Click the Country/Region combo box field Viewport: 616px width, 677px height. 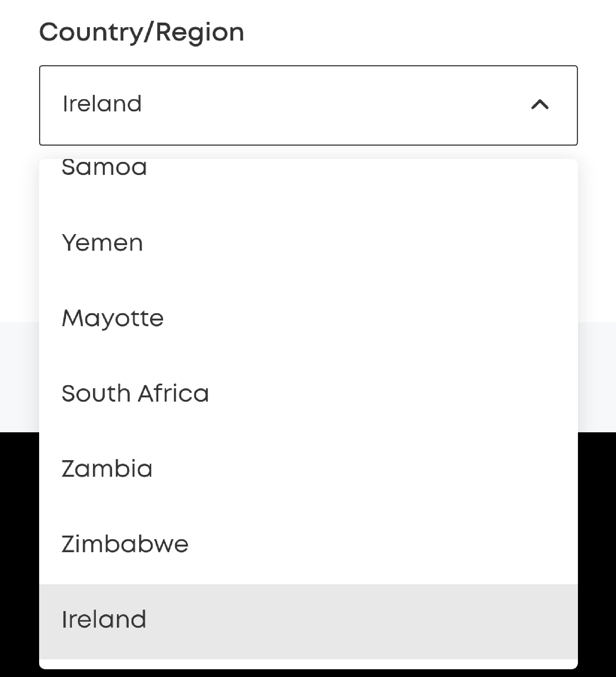[308, 105]
